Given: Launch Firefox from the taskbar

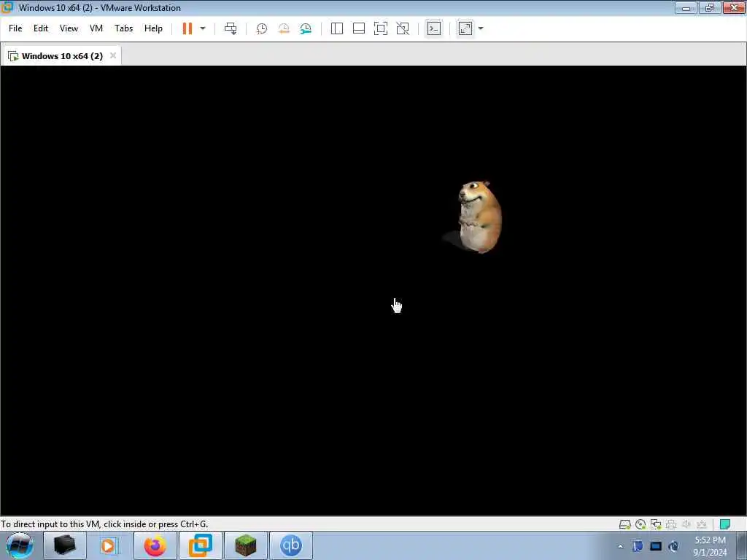Looking at the screenshot, I should point(155,545).
